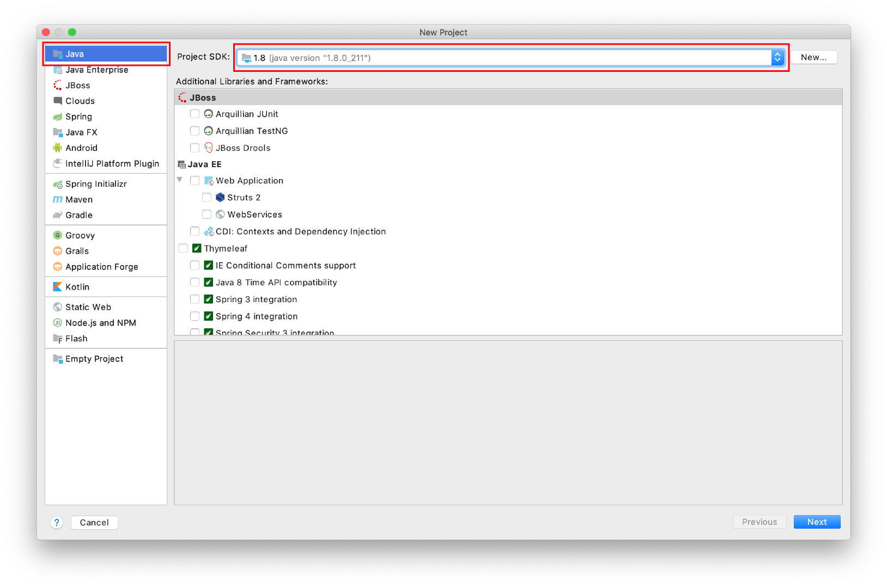The image size is (887, 588).
Task: Choose the Maven project type
Action: click(x=106, y=199)
